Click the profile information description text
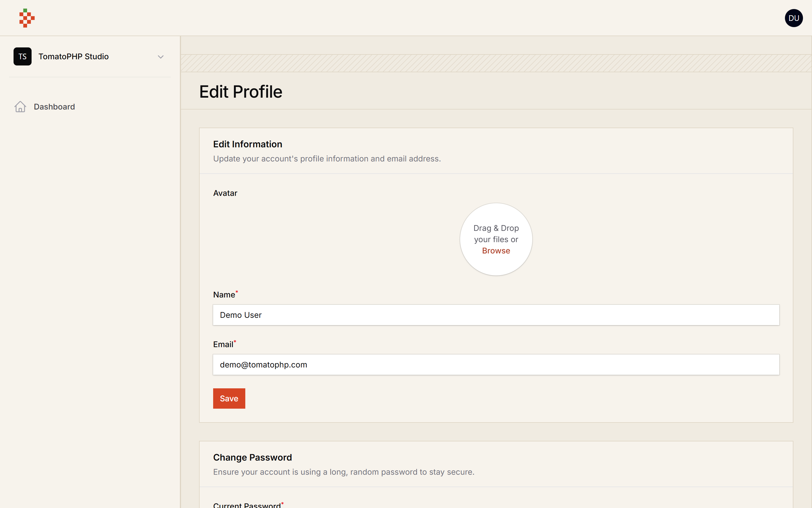 [327, 159]
